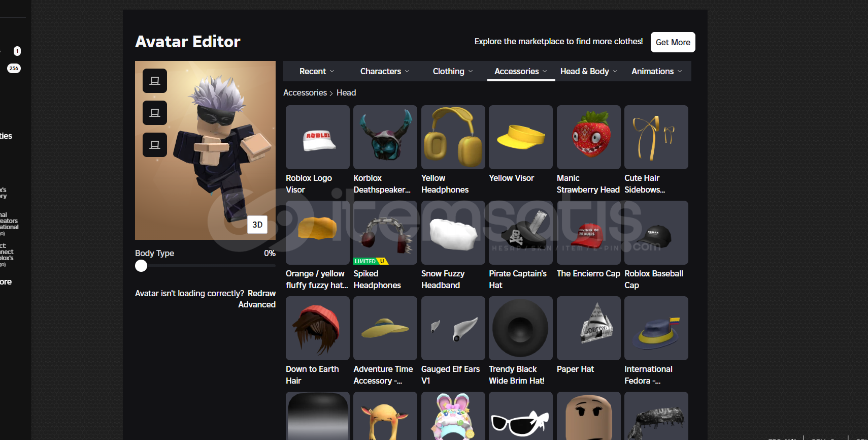The image size is (868, 440).
Task: Expand the Characters menu
Action: pos(385,71)
